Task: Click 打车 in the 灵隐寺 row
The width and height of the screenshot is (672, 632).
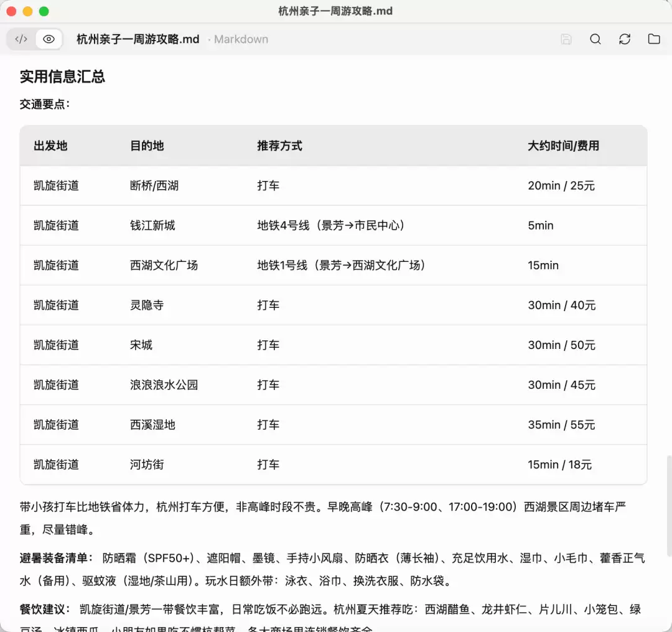Action: point(268,305)
